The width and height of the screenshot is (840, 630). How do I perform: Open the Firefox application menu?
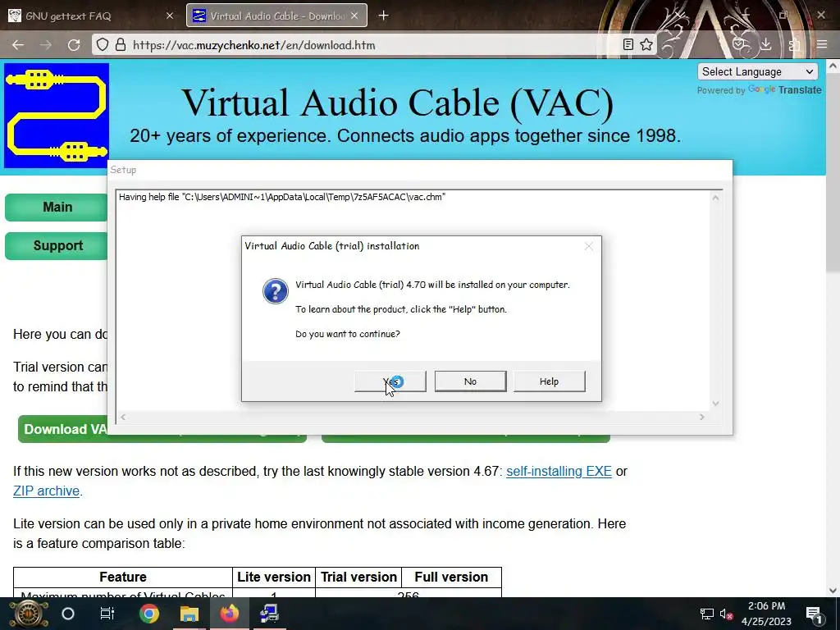coord(822,45)
